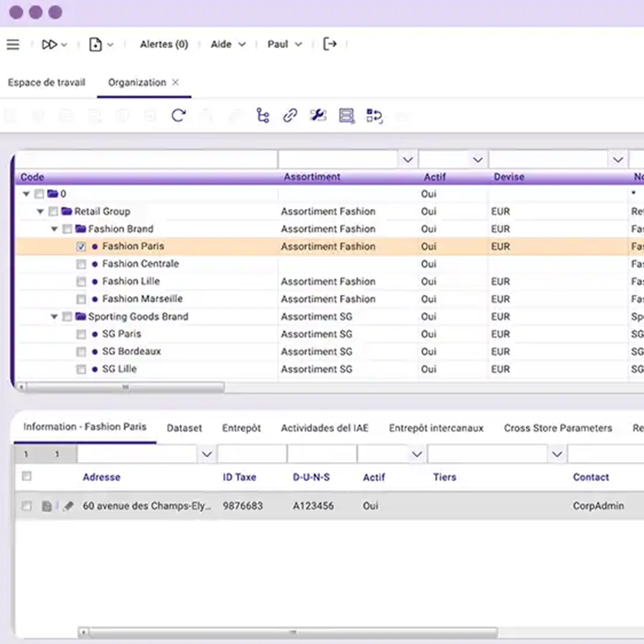Image resolution: width=644 pixels, height=644 pixels.
Task: Click the ID Taxe filter input field
Action: tap(252, 454)
